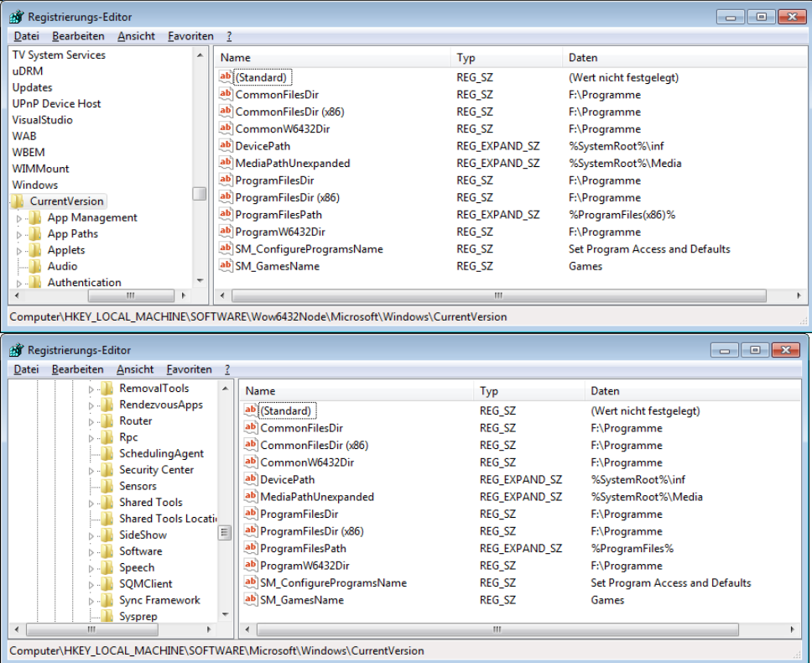Click Sysprep folder icon in bottom tree
812x663 pixels.
[x=107, y=616]
